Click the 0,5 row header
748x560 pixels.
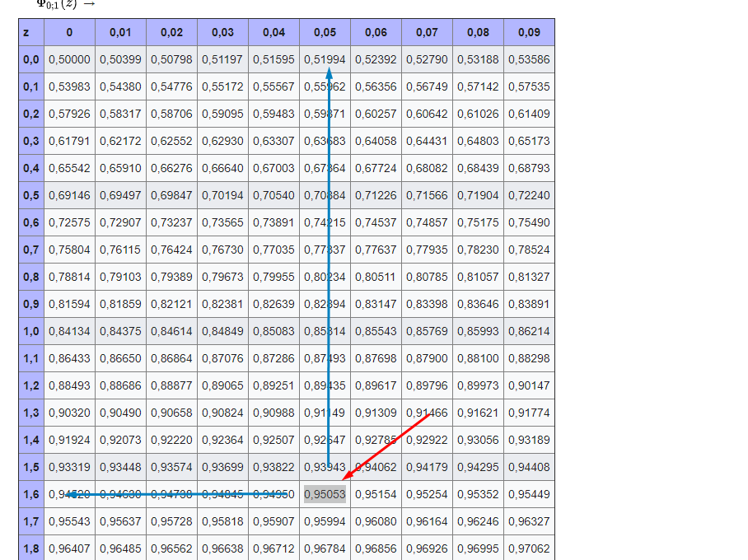click(x=31, y=195)
